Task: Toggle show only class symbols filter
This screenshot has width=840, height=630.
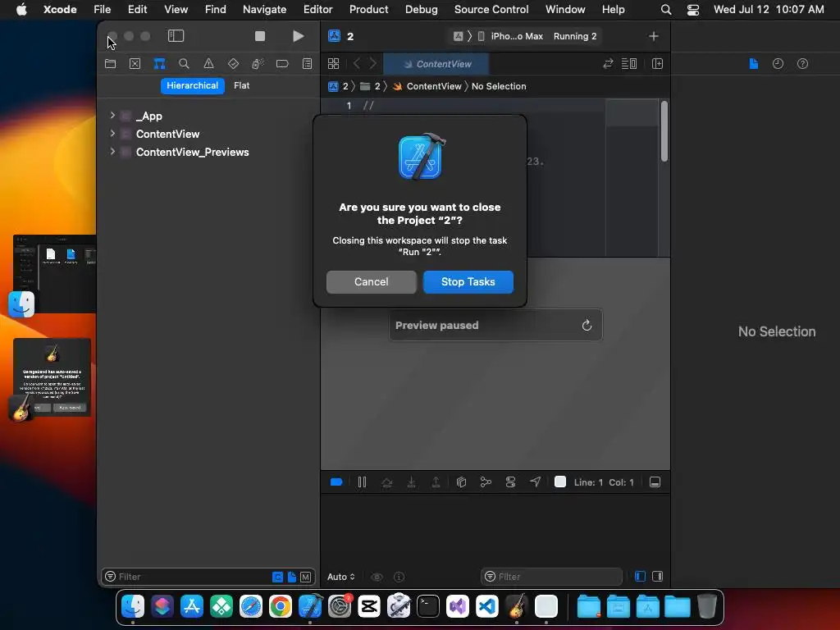Action: 277,577
